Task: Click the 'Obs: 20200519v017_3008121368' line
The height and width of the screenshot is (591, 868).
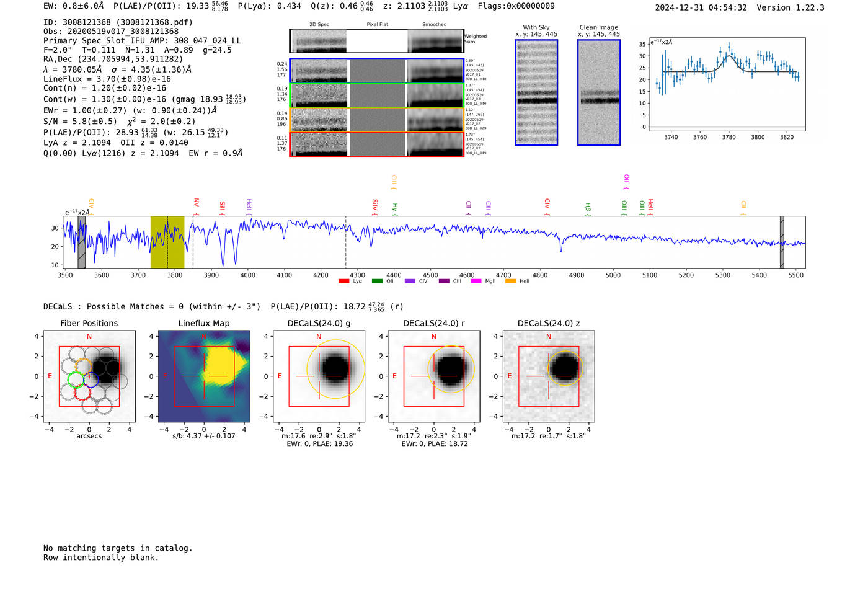Action: pos(111,32)
